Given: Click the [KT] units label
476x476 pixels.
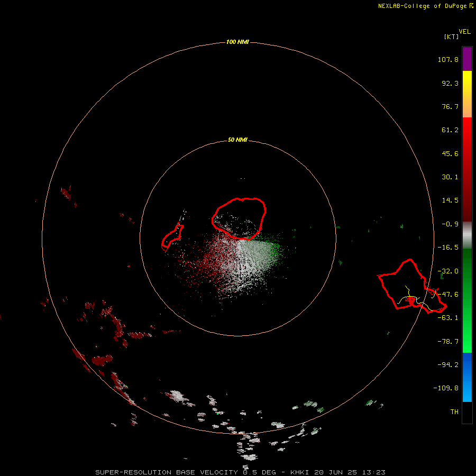Looking at the screenshot, I should (x=452, y=36).
